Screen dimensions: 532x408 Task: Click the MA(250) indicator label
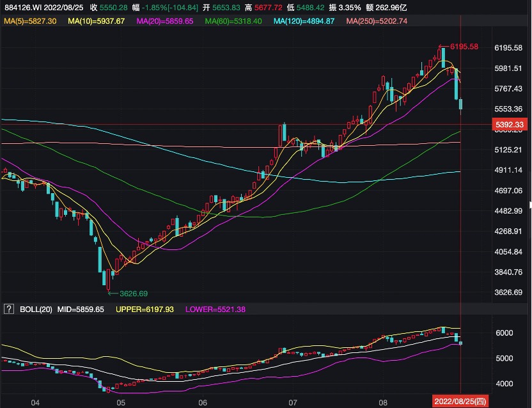377,21
